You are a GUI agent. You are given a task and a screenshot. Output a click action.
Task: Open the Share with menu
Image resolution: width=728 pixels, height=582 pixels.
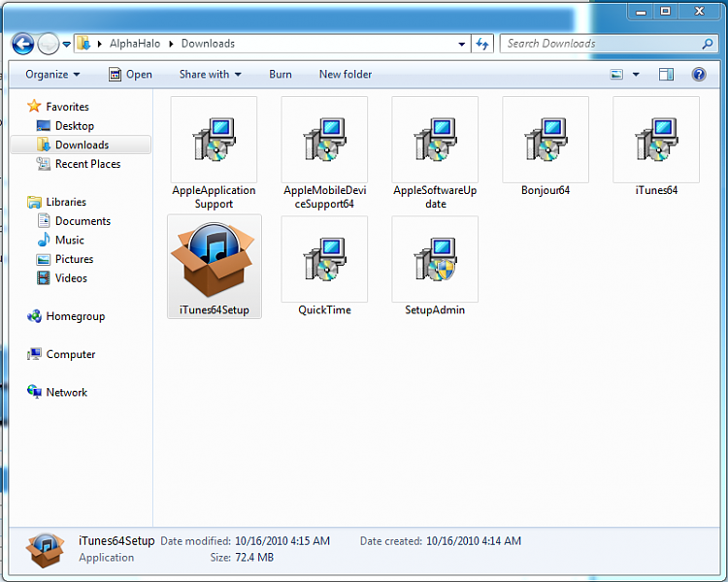point(211,75)
